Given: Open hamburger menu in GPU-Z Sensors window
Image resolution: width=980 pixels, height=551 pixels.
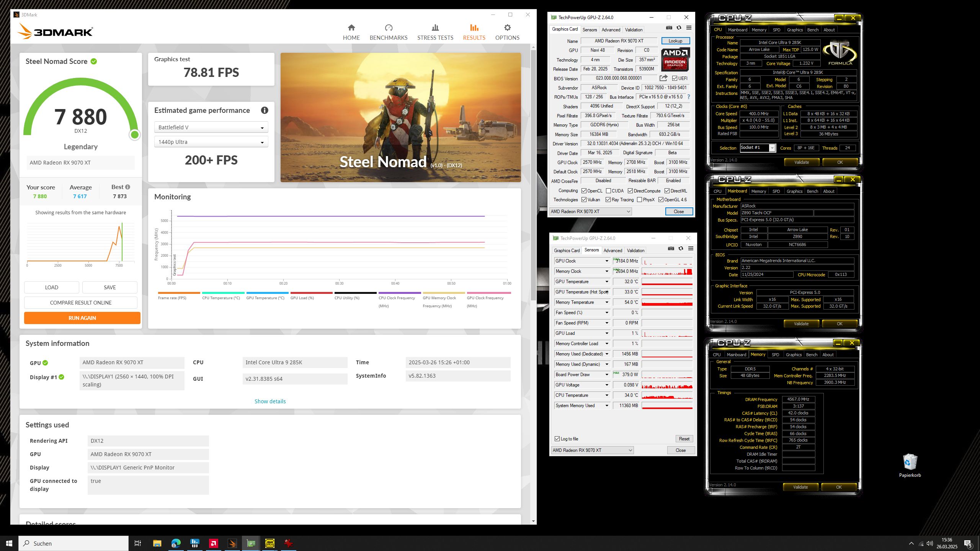Looking at the screenshot, I should [x=691, y=248].
